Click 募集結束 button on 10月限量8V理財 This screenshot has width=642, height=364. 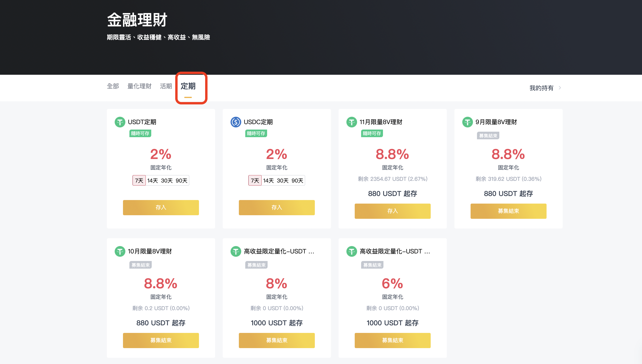point(161,340)
